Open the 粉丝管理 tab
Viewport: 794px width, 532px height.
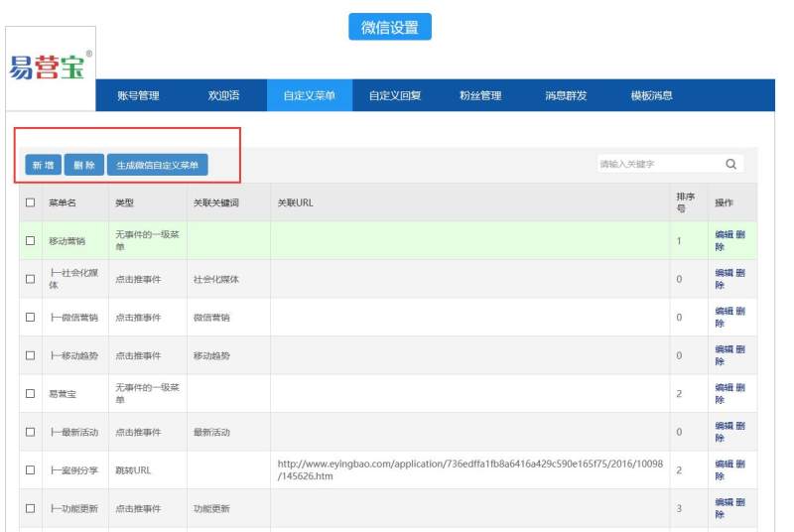[x=480, y=96]
